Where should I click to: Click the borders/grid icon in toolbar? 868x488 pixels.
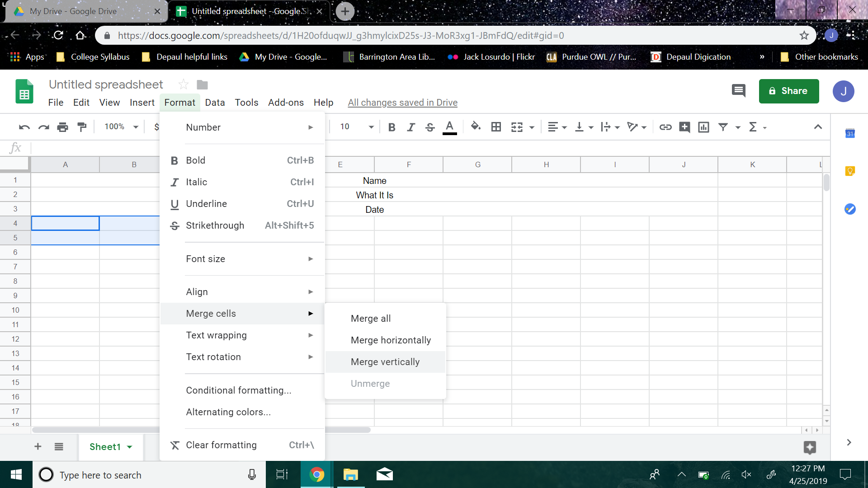coord(495,127)
